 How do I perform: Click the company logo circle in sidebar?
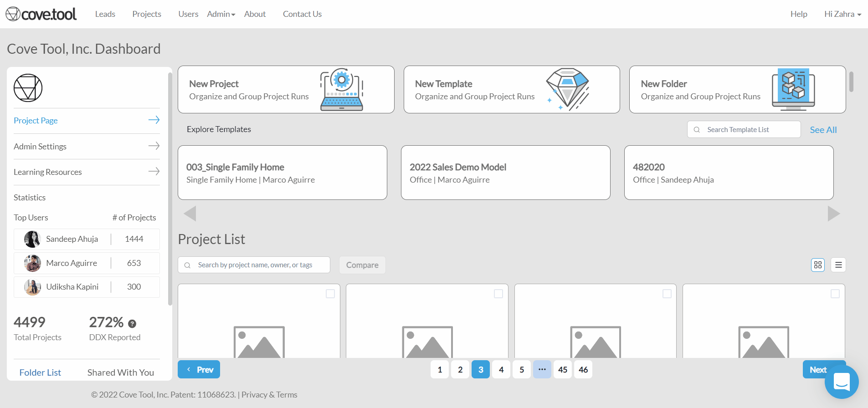pyautogui.click(x=28, y=88)
